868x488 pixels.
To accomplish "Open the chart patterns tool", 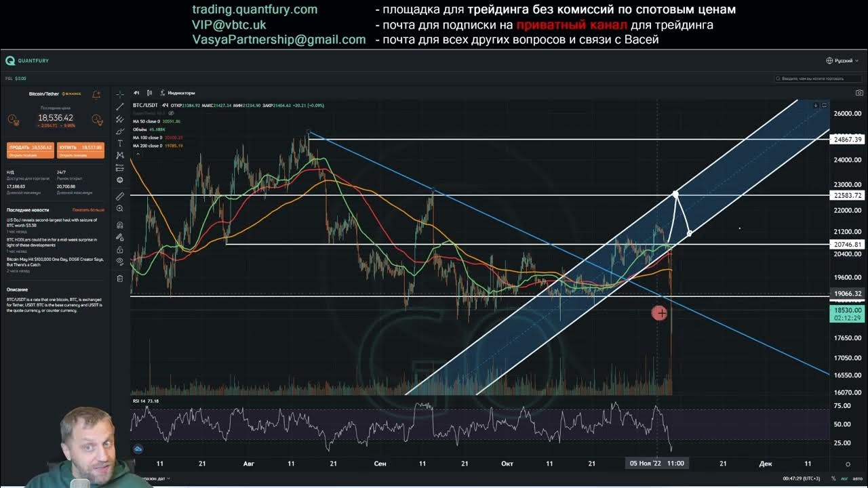I will point(120,155).
